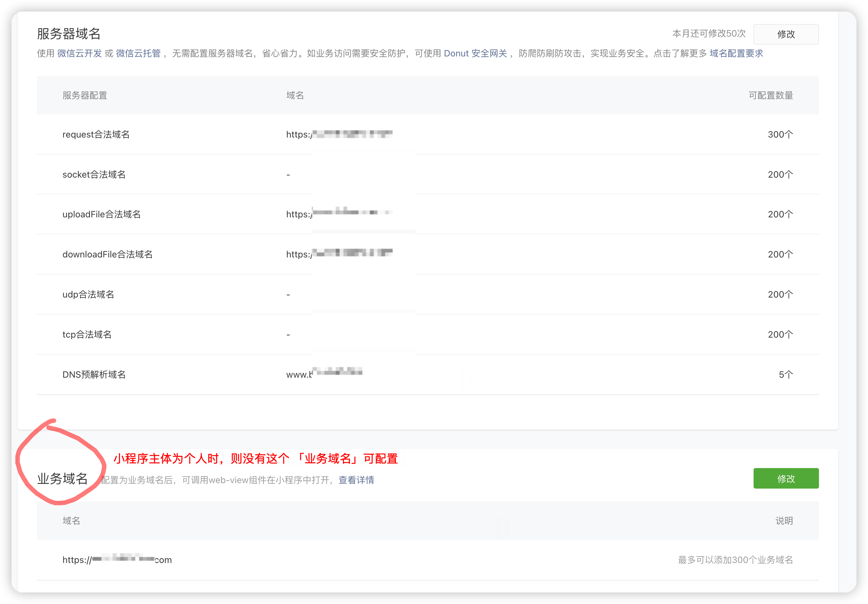Click the socket合法域名 row label

pos(94,174)
